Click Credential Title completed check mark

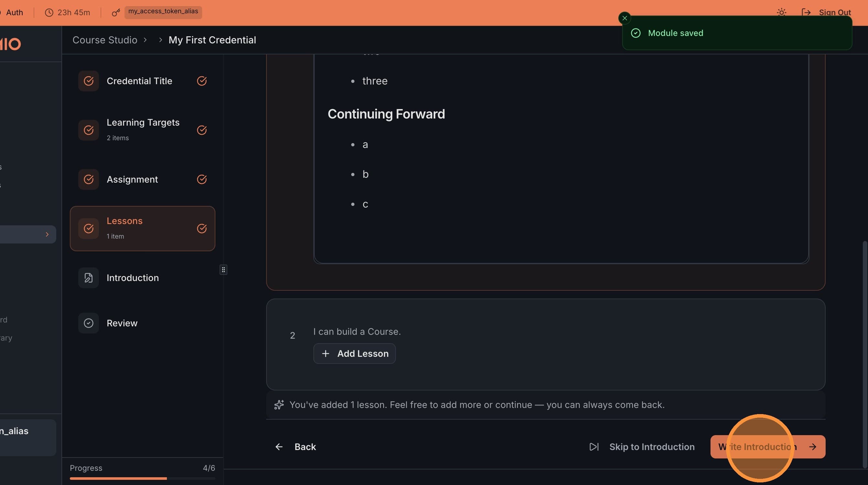click(x=201, y=81)
